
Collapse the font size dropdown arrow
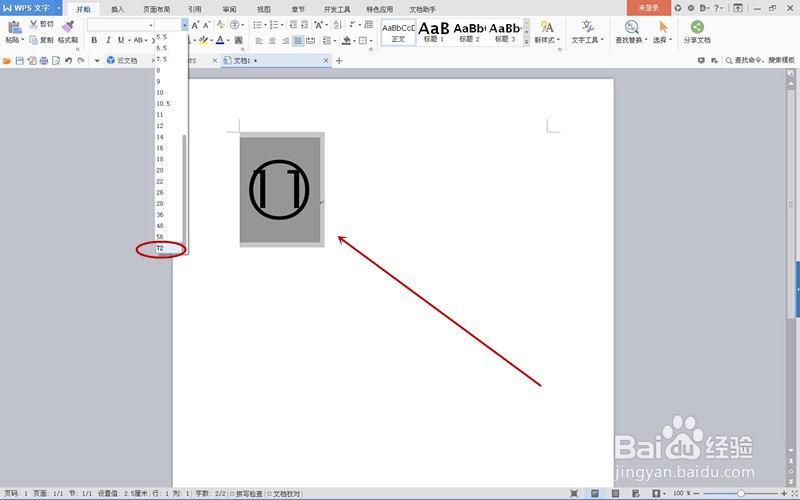[184, 24]
